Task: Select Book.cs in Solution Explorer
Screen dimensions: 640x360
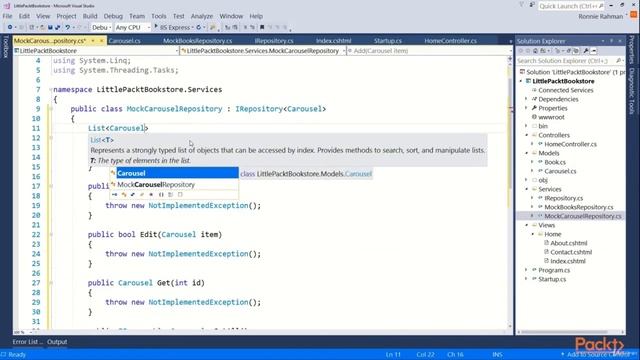Action: tap(555, 162)
